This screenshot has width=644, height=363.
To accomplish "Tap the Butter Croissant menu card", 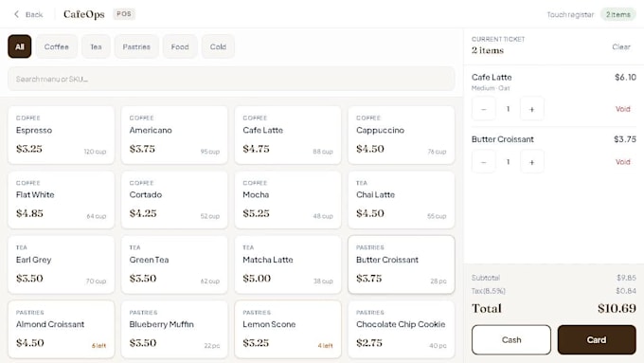I will tap(402, 264).
